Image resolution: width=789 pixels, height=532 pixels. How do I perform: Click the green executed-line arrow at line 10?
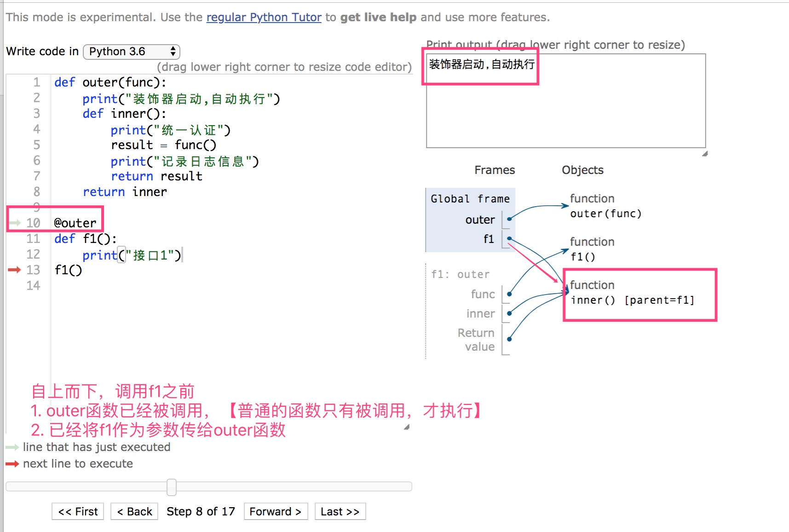tap(14, 223)
